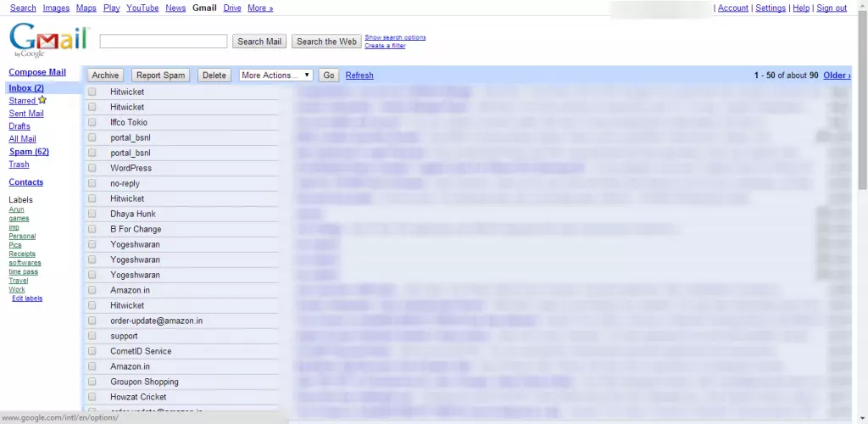The image size is (868, 424).
Task: Open the Sent Mail folder
Action: click(x=26, y=114)
